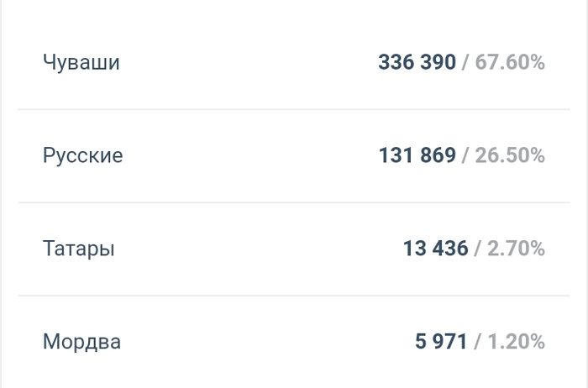Click the 67.60% percentage
Screen dimensions: 588x388
tap(510, 62)
